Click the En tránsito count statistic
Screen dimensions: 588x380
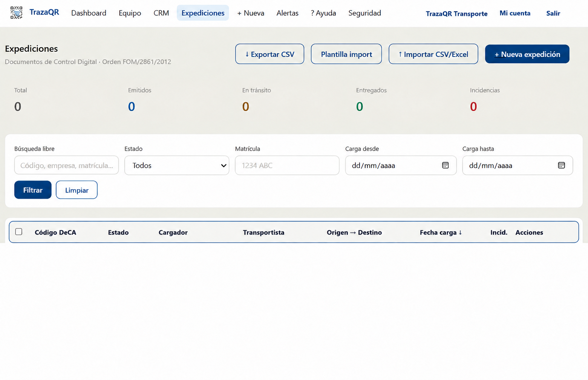[246, 107]
